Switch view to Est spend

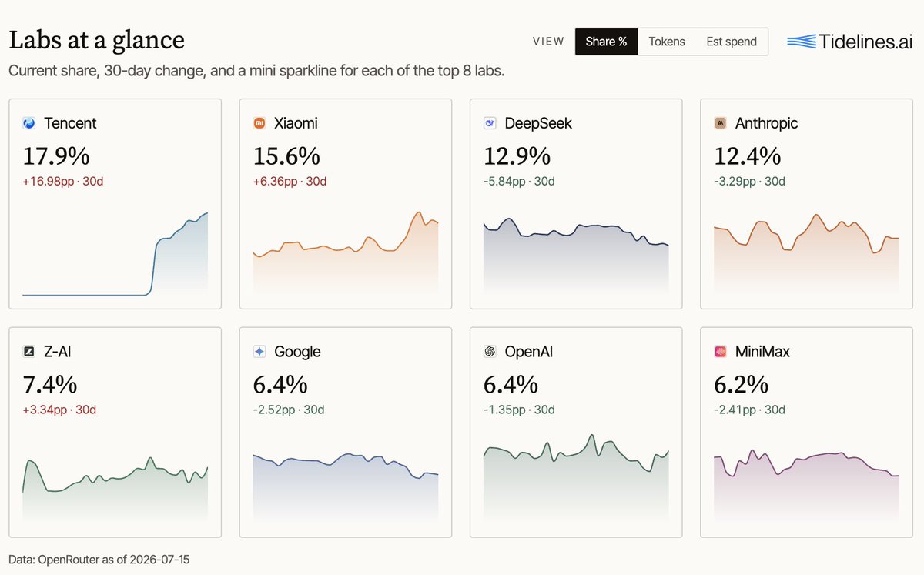731,42
